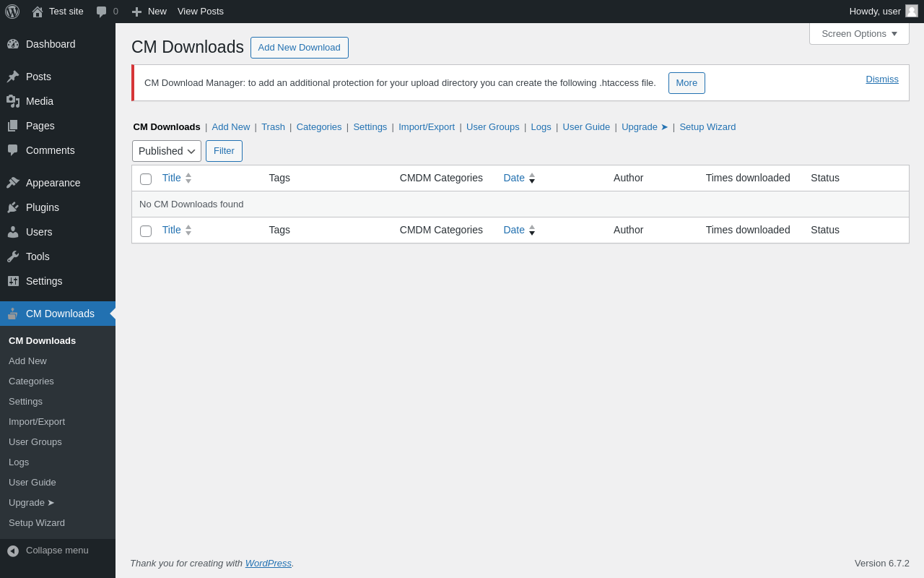
Task: Click the Collapse menu label
Action: [57, 551]
